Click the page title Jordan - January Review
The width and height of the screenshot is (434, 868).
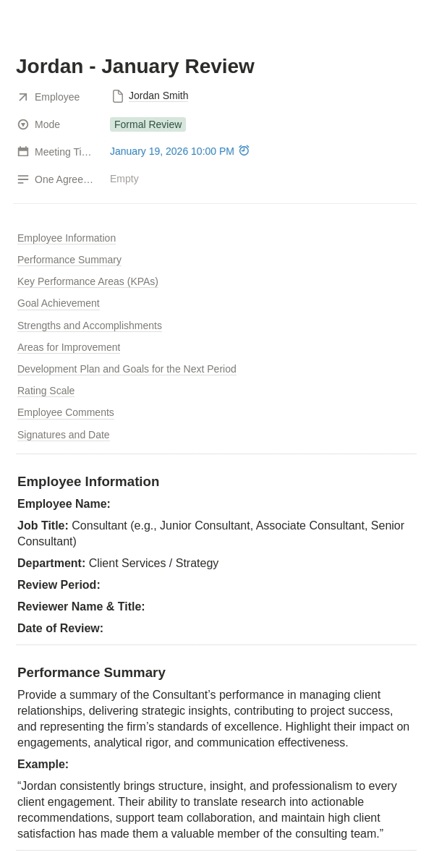135,67
